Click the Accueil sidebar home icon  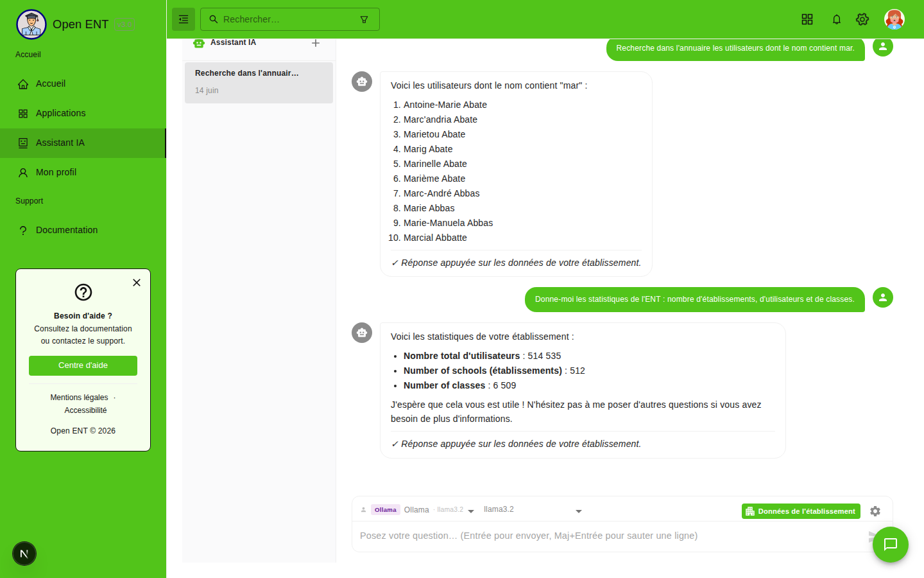coord(23,84)
